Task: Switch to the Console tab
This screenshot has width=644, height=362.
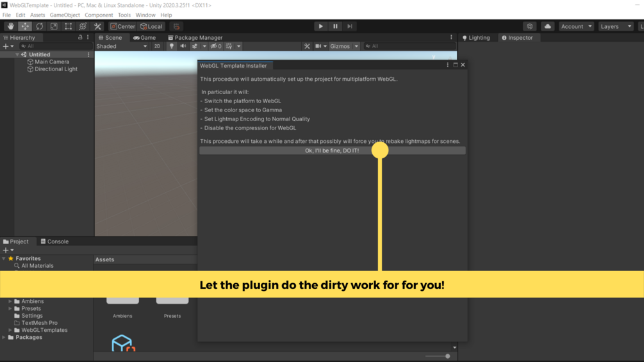Action: point(54,242)
